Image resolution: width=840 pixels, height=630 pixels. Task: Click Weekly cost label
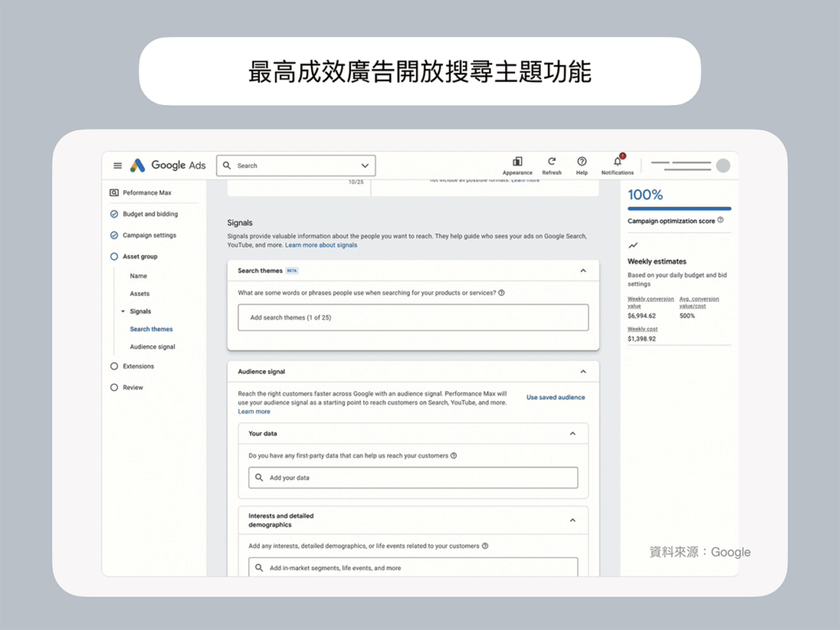tap(642, 330)
